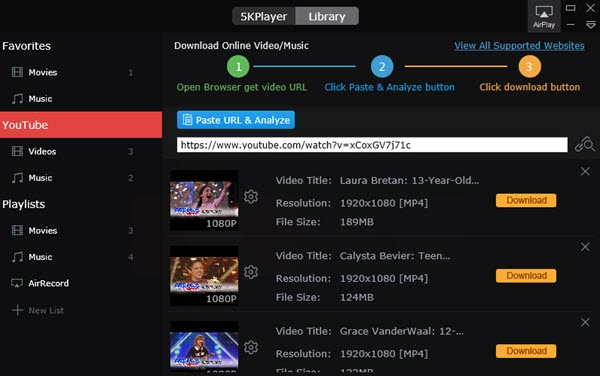Open the AirPlay icon
The width and height of the screenshot is (600, 376).
point(544,16)
